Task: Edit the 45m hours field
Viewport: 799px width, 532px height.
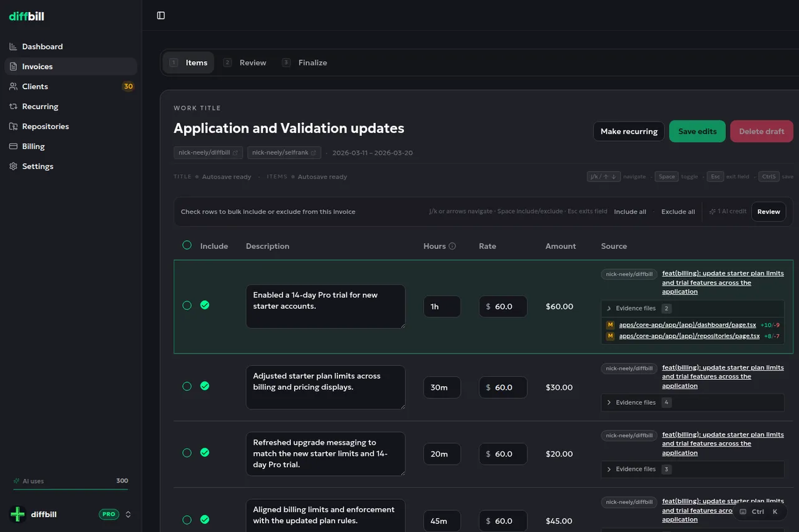Action: [442, 521]
